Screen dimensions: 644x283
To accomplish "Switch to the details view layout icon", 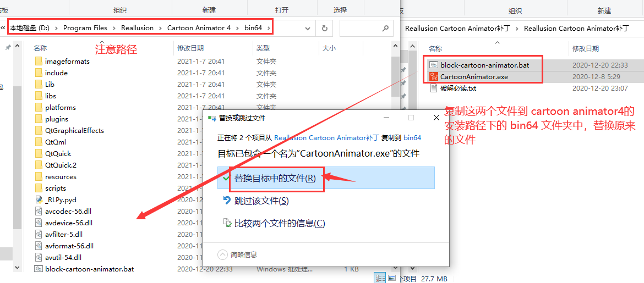I will [x=380, y=278].
